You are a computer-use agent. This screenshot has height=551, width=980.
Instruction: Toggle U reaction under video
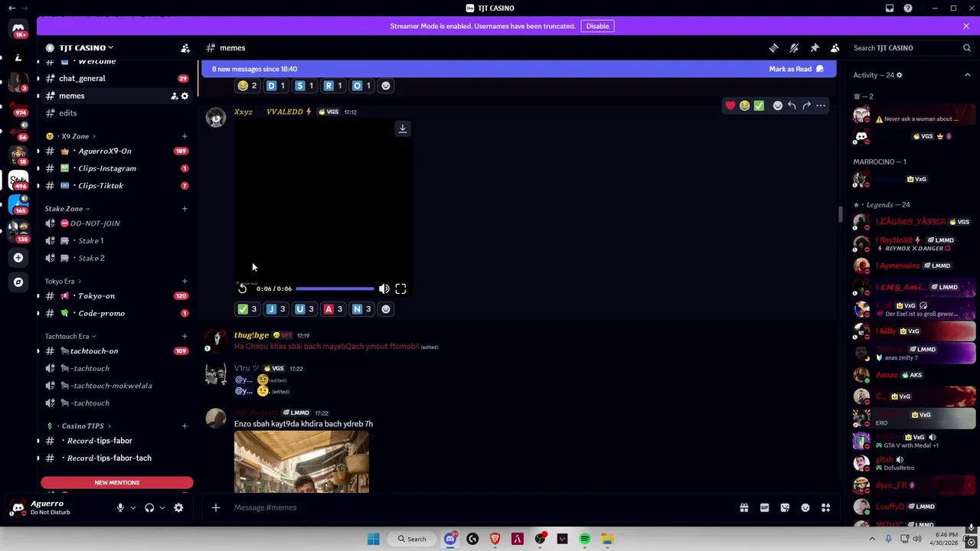coord(305,309)
